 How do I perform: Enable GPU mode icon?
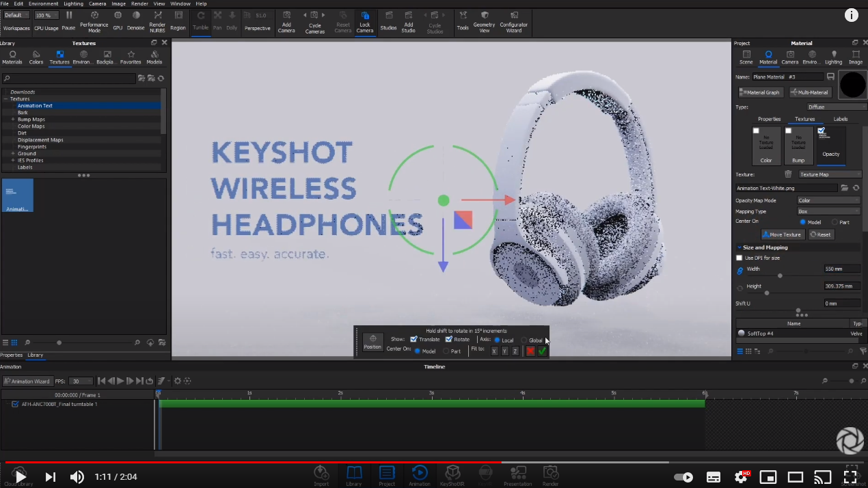coord(118,16)
